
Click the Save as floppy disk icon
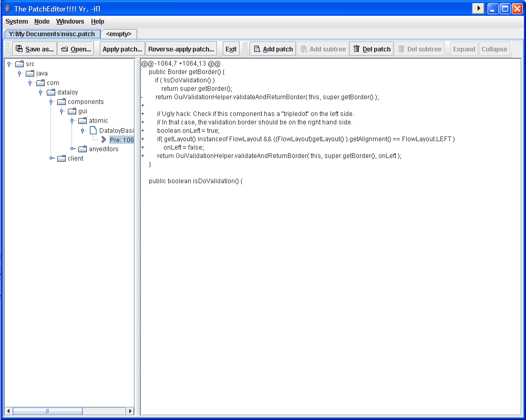coord(19,49)
